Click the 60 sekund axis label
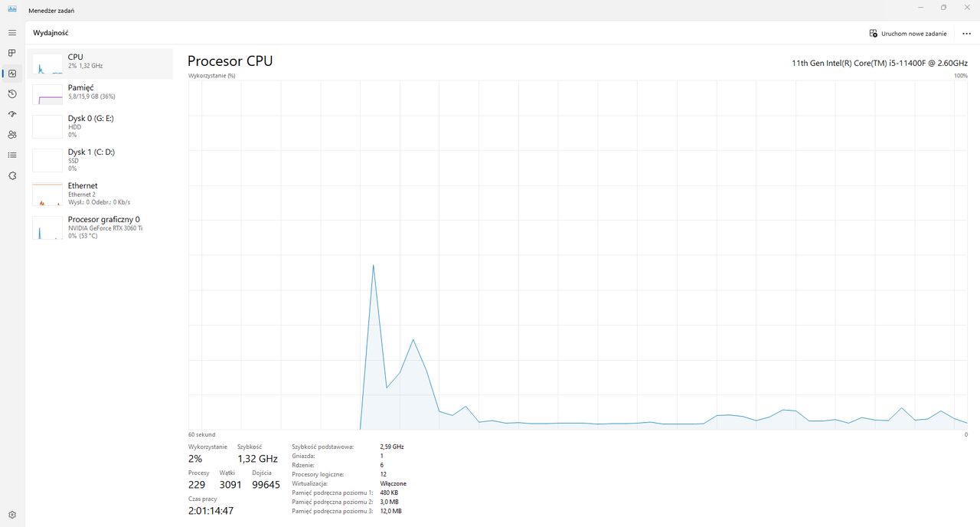Screen dimensions: 980x527 (201, 435)
